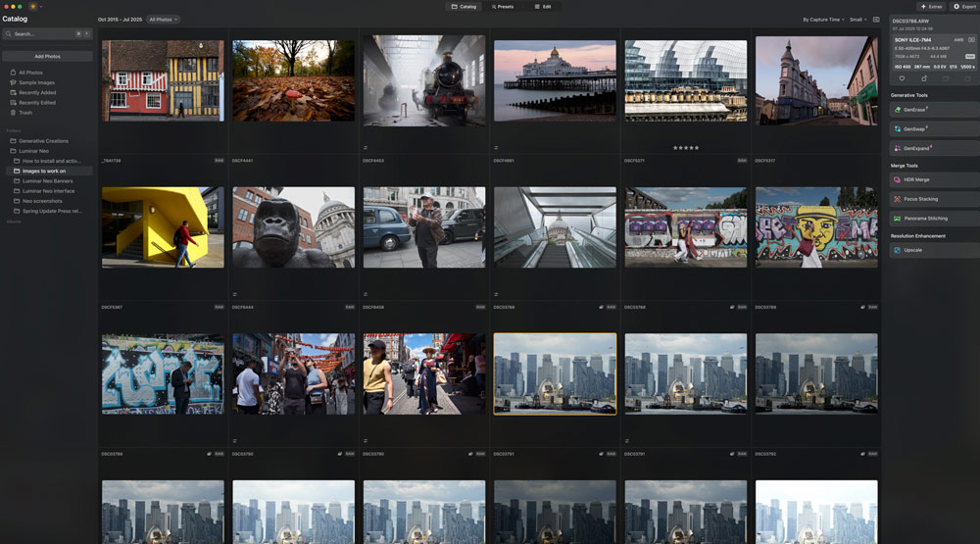Launch the GenSwap tool

point(934,128)
